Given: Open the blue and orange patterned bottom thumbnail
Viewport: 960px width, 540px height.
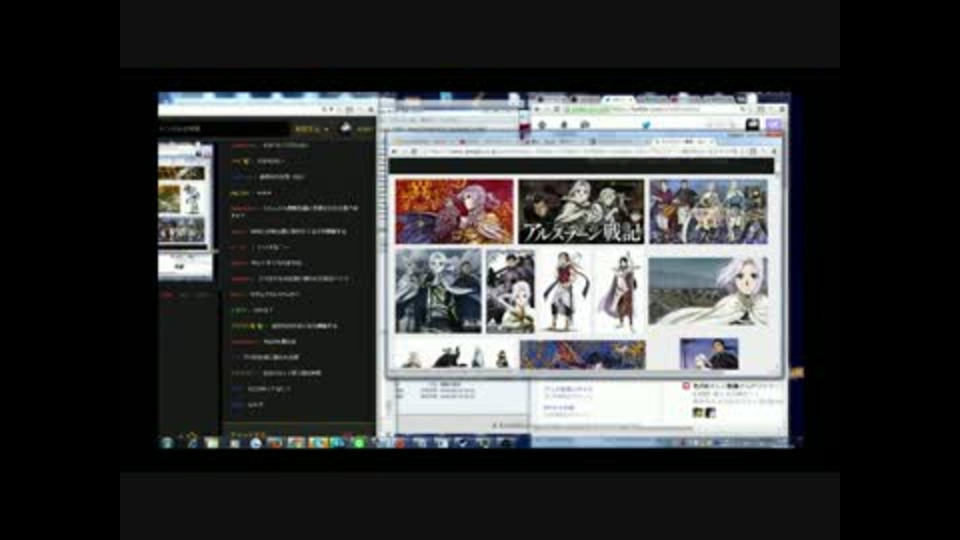Looking at the screenshot, I should [x=582, y=354].
